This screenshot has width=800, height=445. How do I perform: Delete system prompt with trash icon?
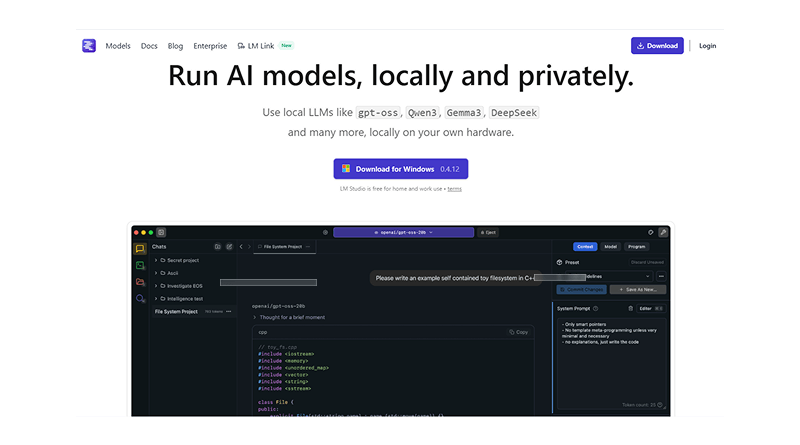click(630, 308)
